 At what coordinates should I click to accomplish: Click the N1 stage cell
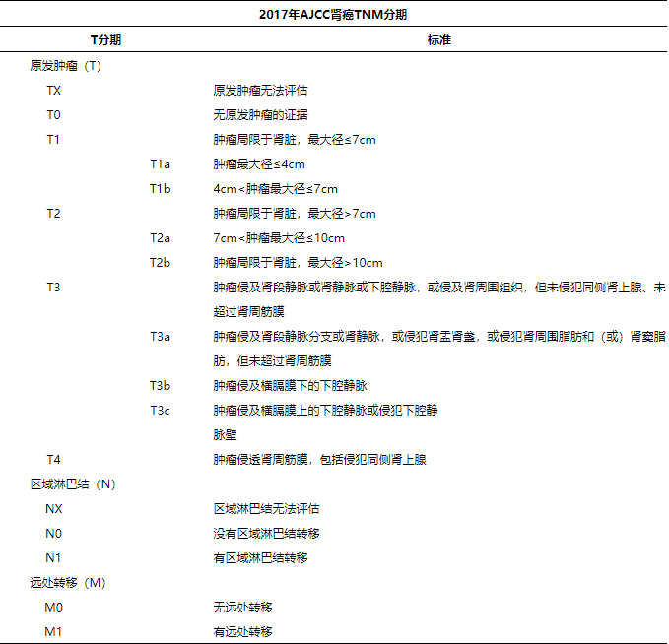(53, 558)
